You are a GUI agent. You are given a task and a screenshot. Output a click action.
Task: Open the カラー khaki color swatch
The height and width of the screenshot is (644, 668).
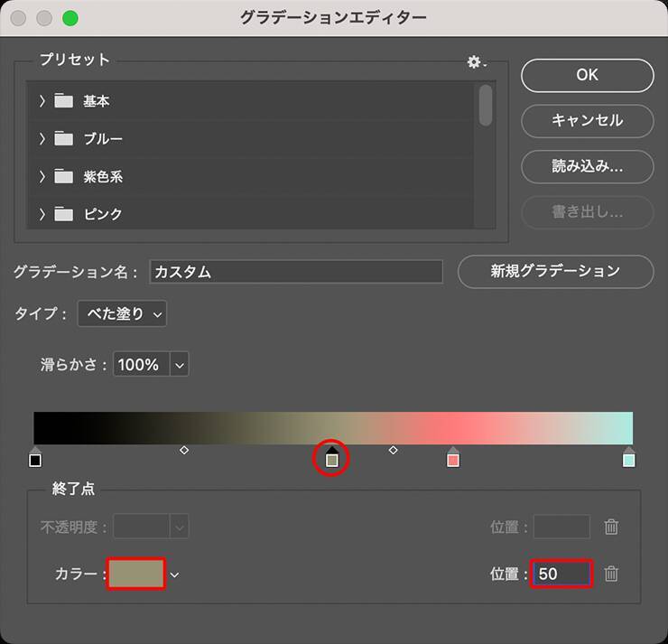(x=136, y=574)
